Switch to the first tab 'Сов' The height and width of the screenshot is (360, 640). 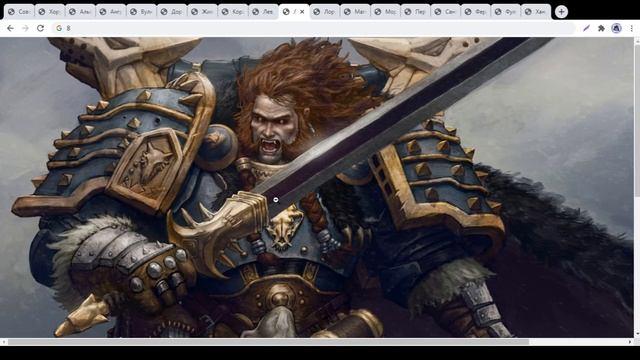click(19, 12)
